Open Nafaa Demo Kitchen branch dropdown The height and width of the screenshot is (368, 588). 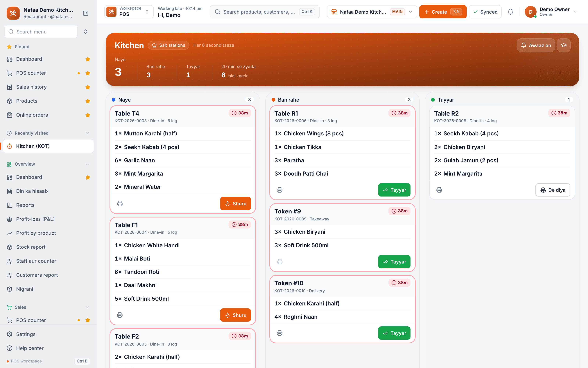coord(372,12)
